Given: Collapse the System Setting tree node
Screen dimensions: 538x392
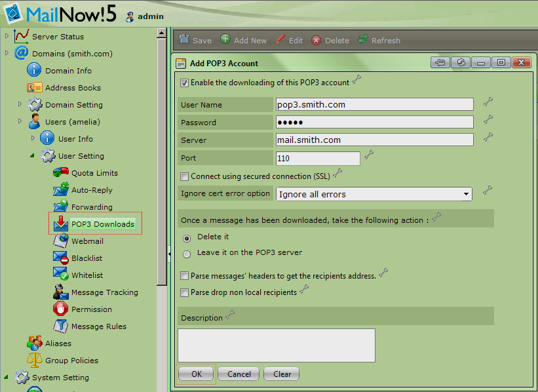Looking at the screenshot, I should (6, 377).
